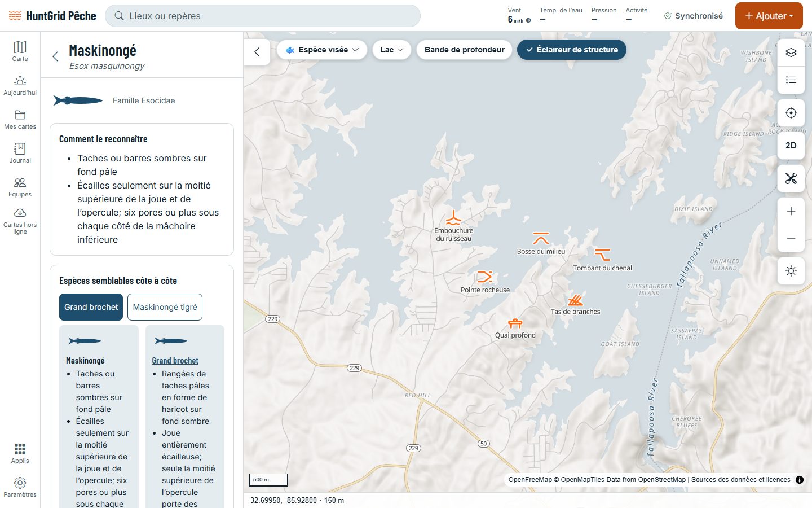This screenshot has height=508, width=812.
Task: Open the Carte map view
Action: coord(20,51)
